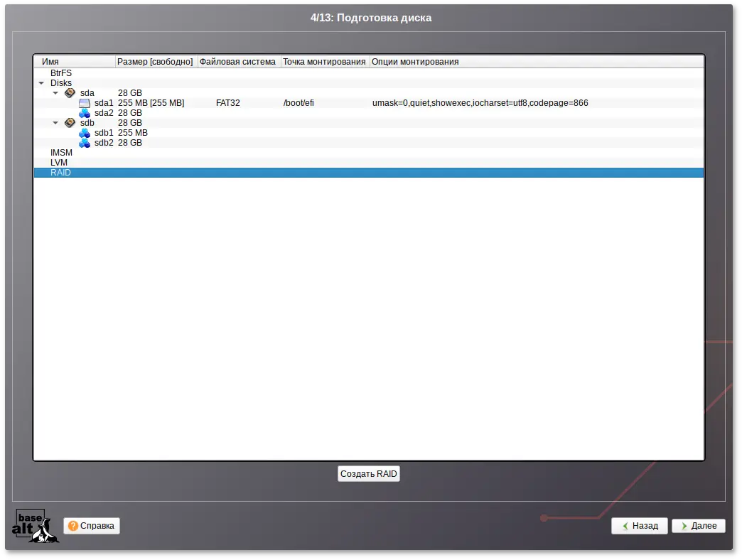
Task: Click the FAT32 filesystem cell
Action: pyautogui.click(x=227, y=103)
